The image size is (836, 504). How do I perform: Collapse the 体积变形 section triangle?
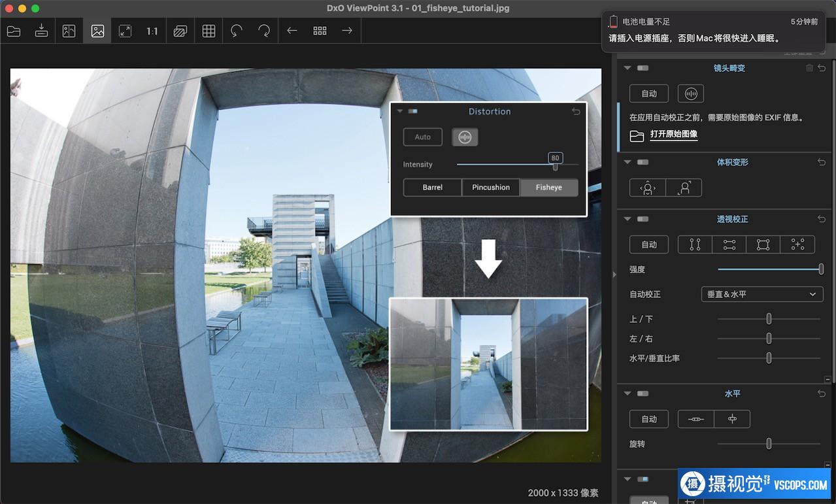pyautogui.click(x=627, y=162)
